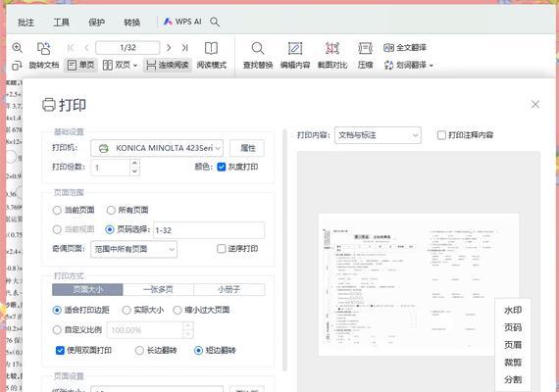The image size is (559, 392).
Task: Select 所有页面 radio button
Action: [x=111, y=211]
